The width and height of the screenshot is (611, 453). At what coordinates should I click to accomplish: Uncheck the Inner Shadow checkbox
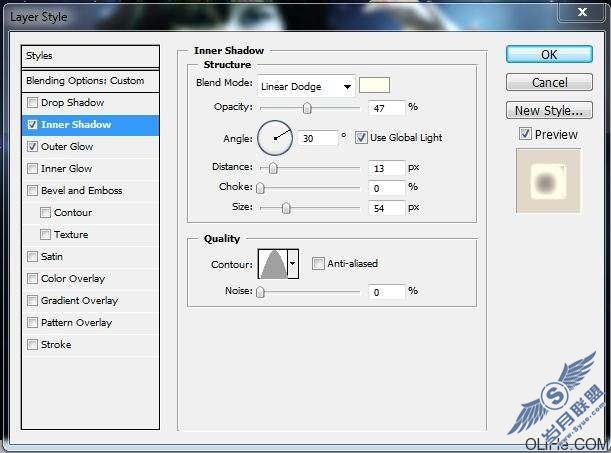32,125
